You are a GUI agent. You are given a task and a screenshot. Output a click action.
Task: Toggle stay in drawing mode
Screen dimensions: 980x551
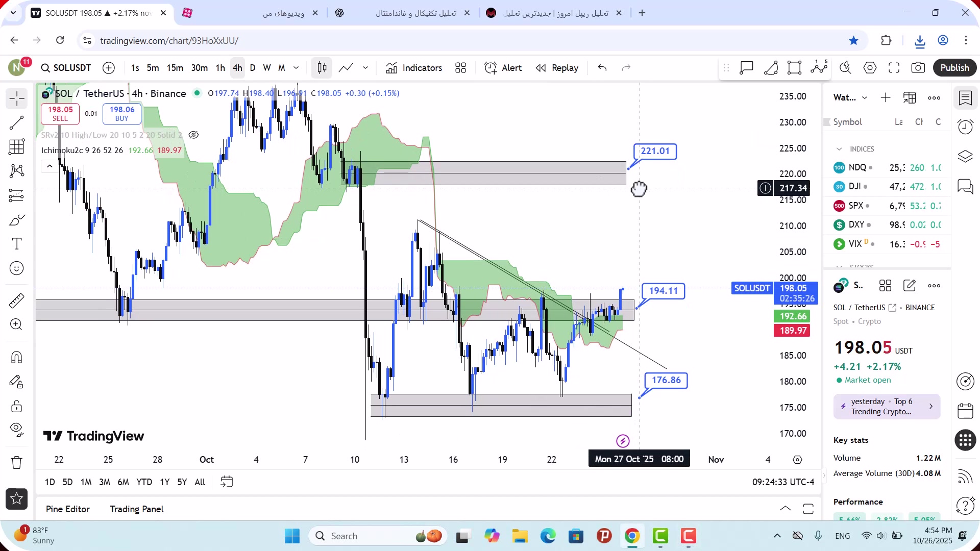click(x=16, y=382)
